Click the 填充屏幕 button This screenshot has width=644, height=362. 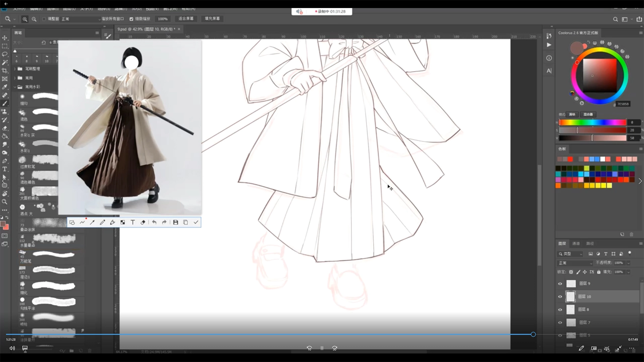tap(212, 19)
